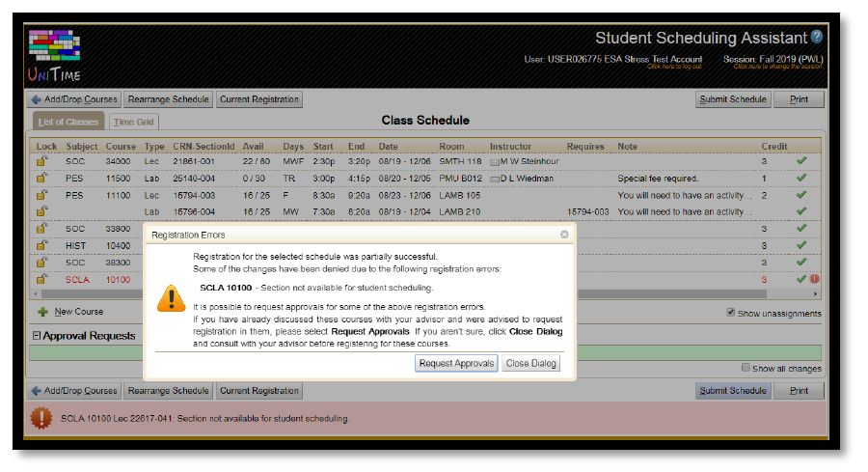Click top Submit Schedule button
This screenshot has width=868, height=472.
click(x=733, y=99)
